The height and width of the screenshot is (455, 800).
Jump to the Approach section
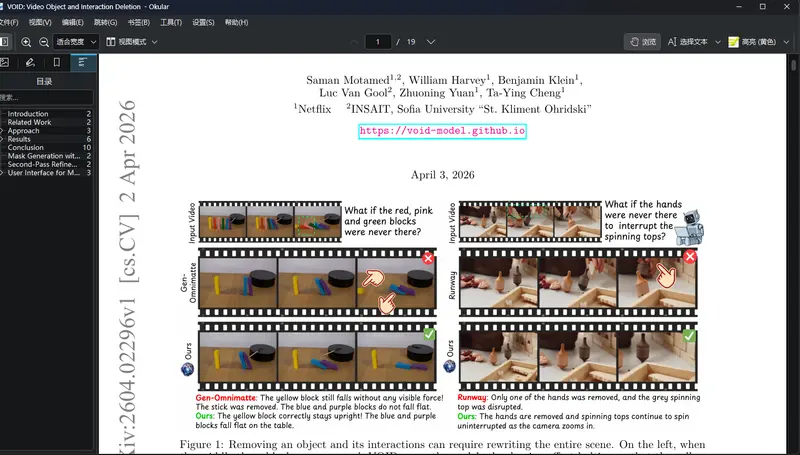(x=23, y=131)
